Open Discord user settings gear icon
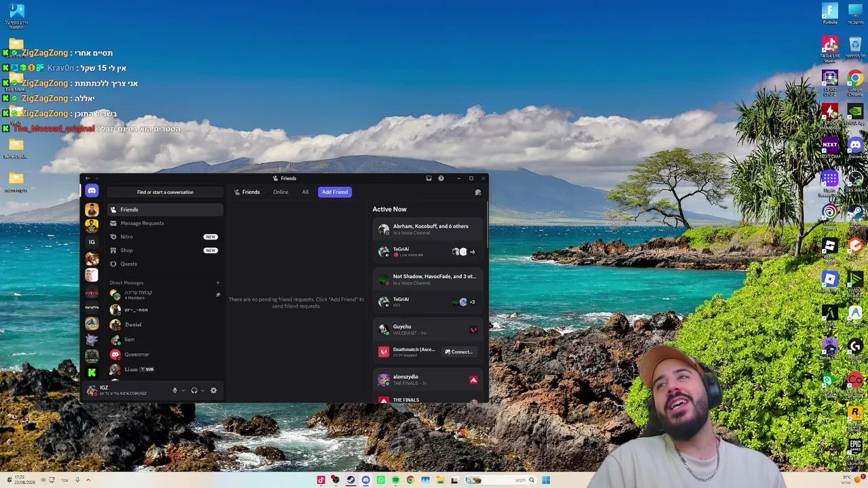Image resolution: width=868 pixels, height=488 pixels. 214,390
